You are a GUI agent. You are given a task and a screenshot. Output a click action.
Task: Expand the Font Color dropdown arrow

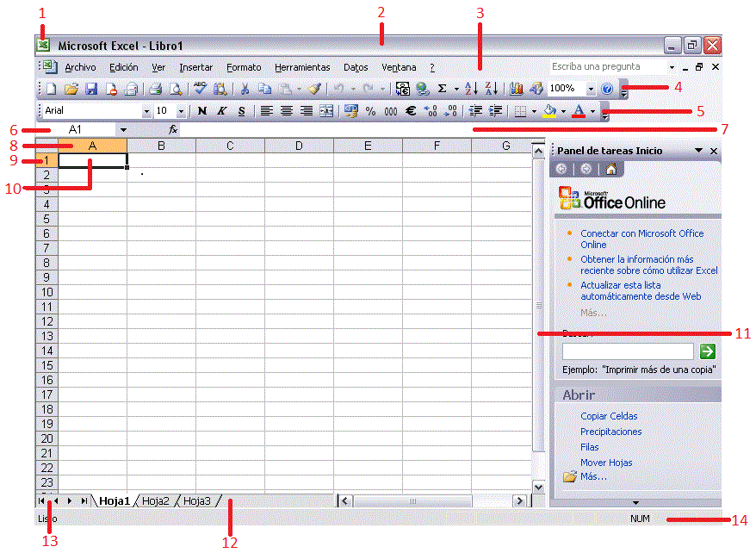point(592,112)
